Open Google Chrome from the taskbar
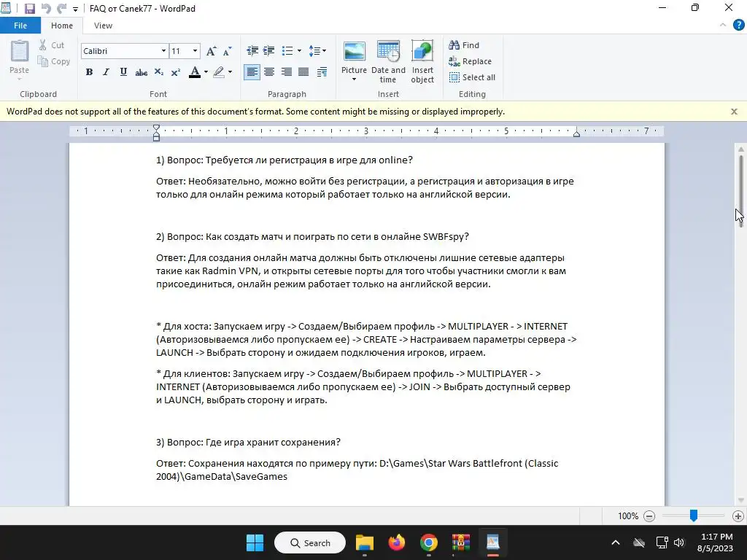This screenshot has height=560, width=747. (429, 542)
